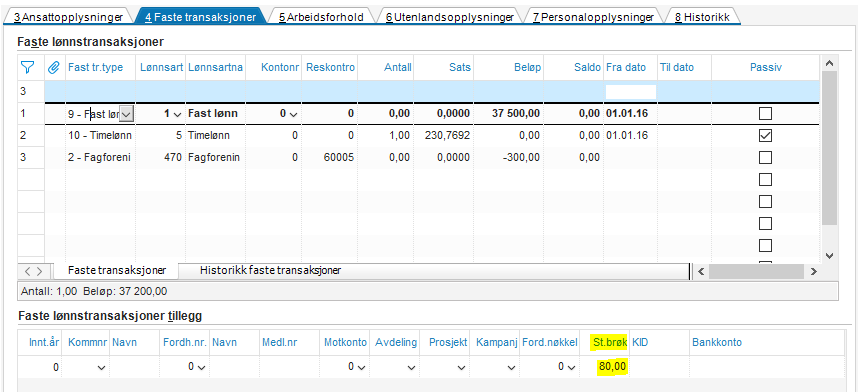
Task: Check Passiv for the Fast lønn row
Action: [765, 114]
